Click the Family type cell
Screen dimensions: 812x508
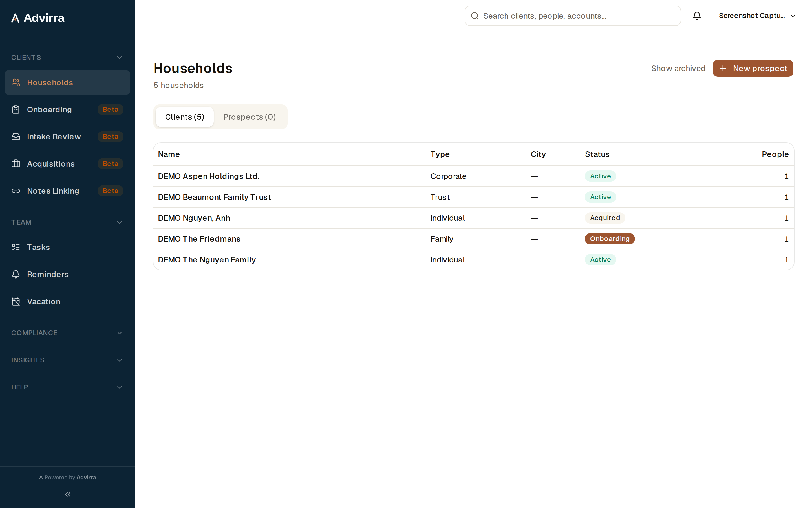pos(442,239)
